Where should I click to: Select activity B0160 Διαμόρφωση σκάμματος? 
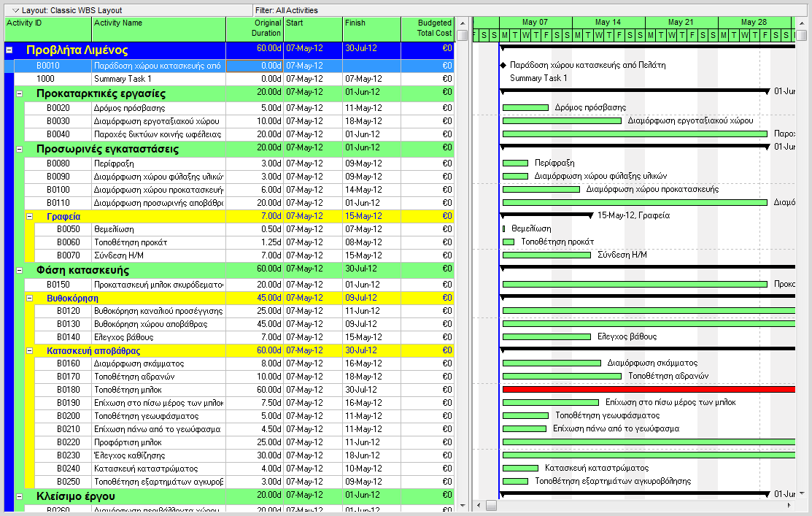[x=244, y=363]
